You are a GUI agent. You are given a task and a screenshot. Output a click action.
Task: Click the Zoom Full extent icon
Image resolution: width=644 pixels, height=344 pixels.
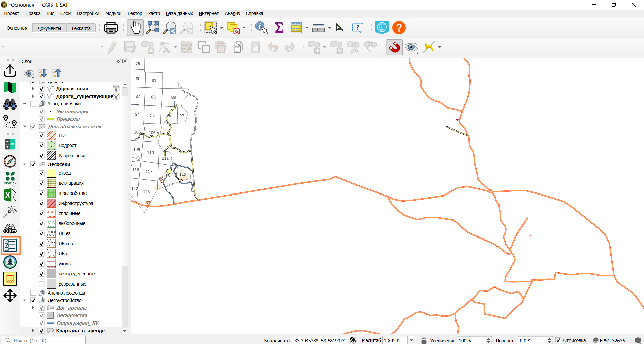(x=153, y=28)
